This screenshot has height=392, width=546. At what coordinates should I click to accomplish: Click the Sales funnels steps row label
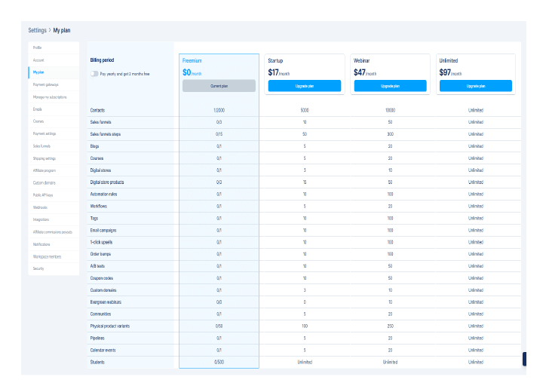point(106,134)
